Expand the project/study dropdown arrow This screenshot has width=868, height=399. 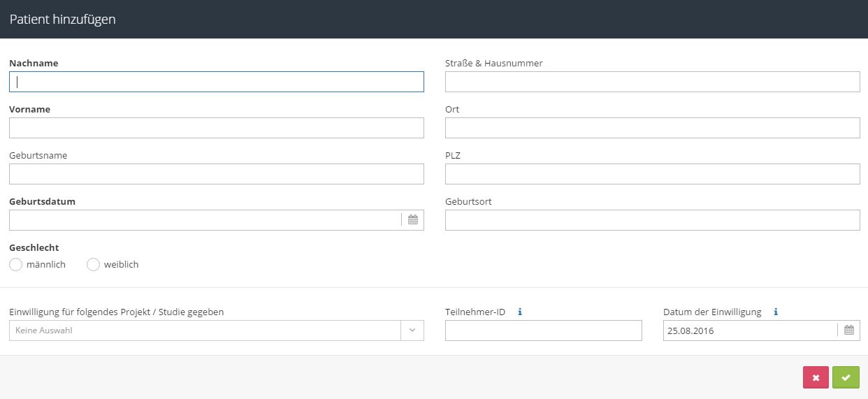click(412, 331)
